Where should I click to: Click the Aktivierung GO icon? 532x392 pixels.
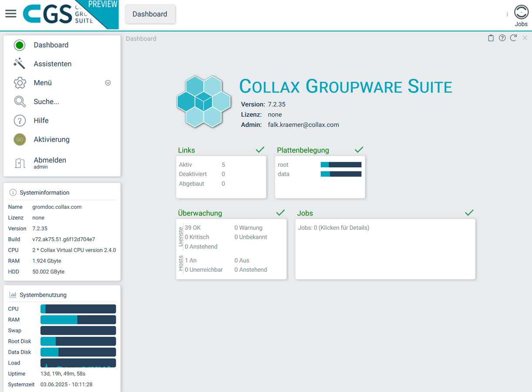click(x=20, y=139)
